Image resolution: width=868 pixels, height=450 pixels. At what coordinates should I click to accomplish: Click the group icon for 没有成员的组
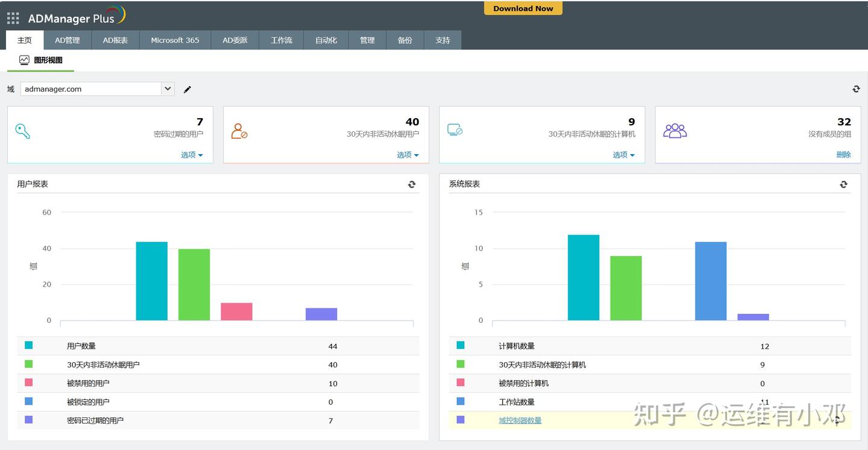[x=675, y=131]
